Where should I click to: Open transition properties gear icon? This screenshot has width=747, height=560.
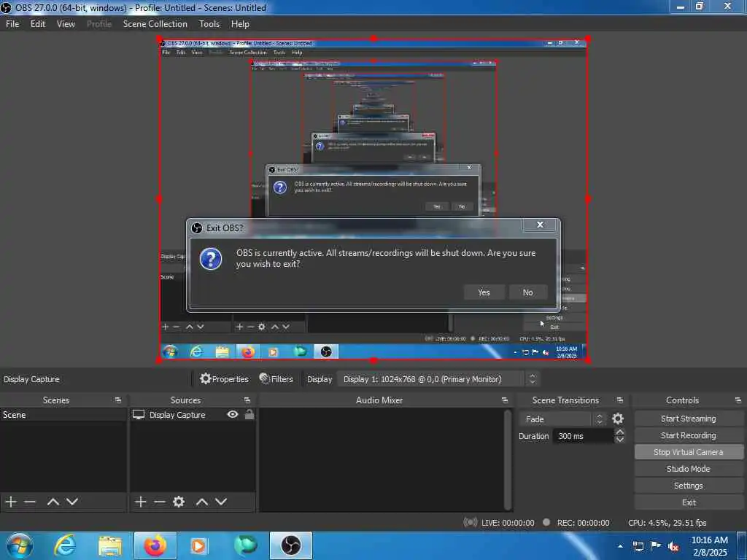pyautogui.click(x=617, y=419)
